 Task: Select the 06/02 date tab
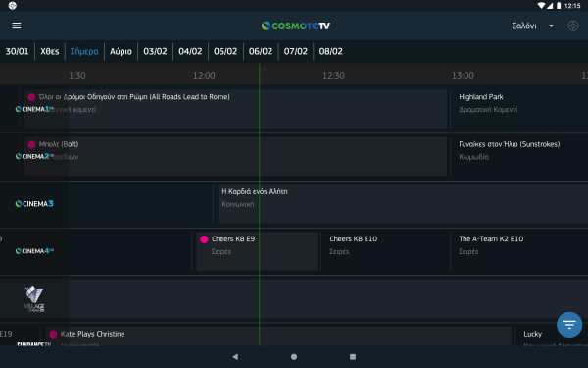[x=261, y=51]
